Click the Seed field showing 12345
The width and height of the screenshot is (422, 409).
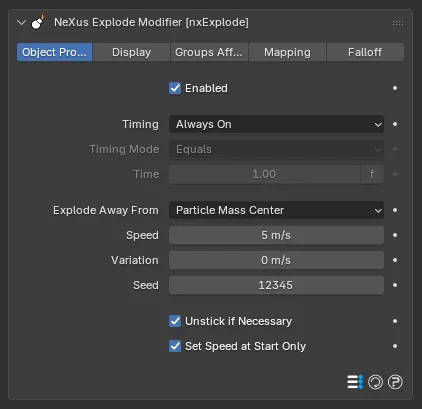(276, 285)
